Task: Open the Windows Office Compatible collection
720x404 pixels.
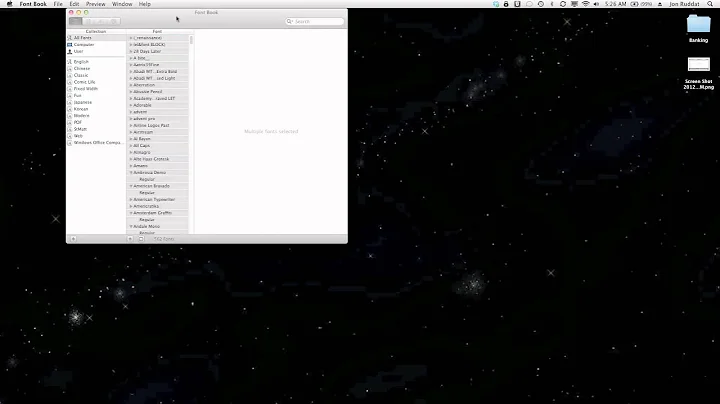Action: coord(96,143)
